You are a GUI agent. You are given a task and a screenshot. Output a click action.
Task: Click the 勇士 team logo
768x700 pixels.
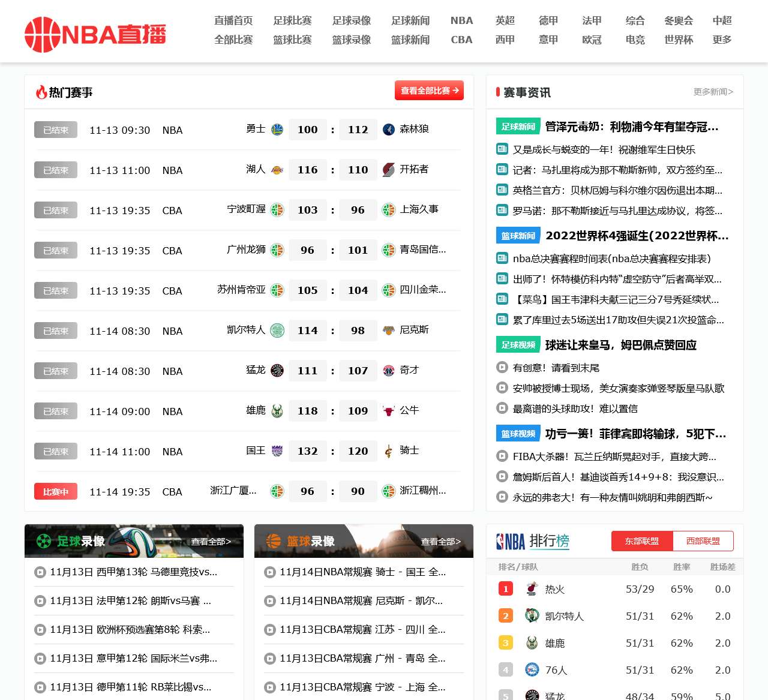coord(277,129)
